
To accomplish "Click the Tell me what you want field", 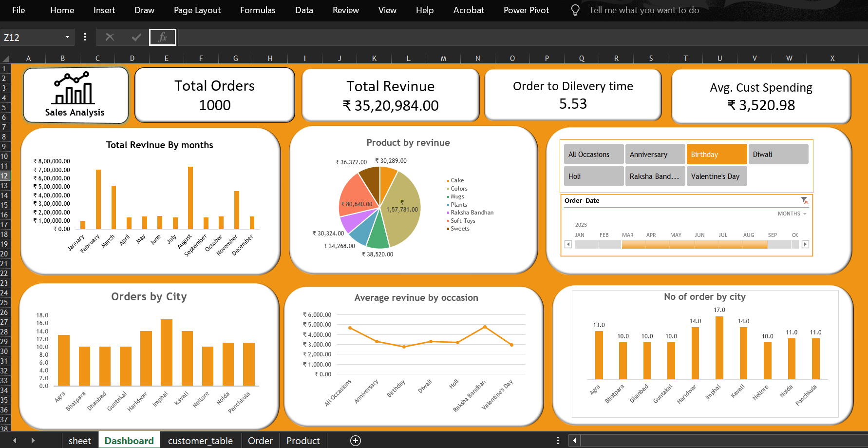I will tap(644, 10).
